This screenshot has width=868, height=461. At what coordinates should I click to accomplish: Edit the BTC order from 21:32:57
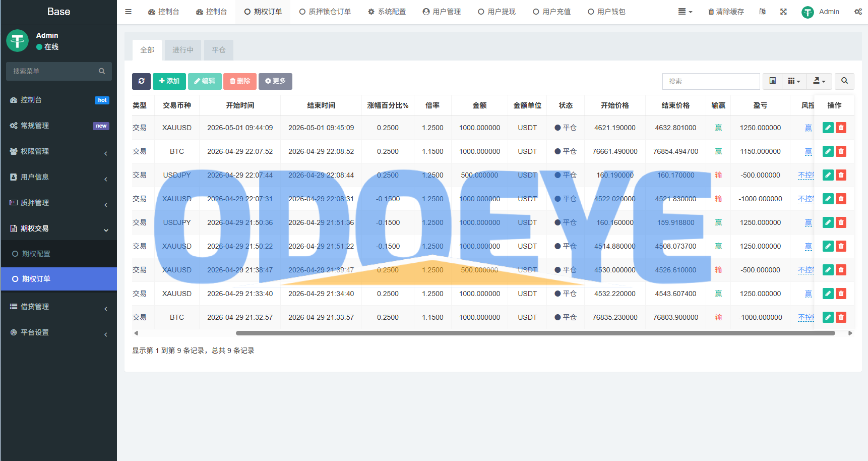point(828,317)
